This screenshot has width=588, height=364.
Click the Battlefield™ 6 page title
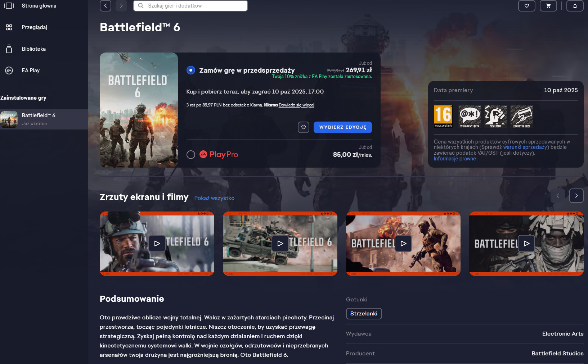(x=140, y=27)
